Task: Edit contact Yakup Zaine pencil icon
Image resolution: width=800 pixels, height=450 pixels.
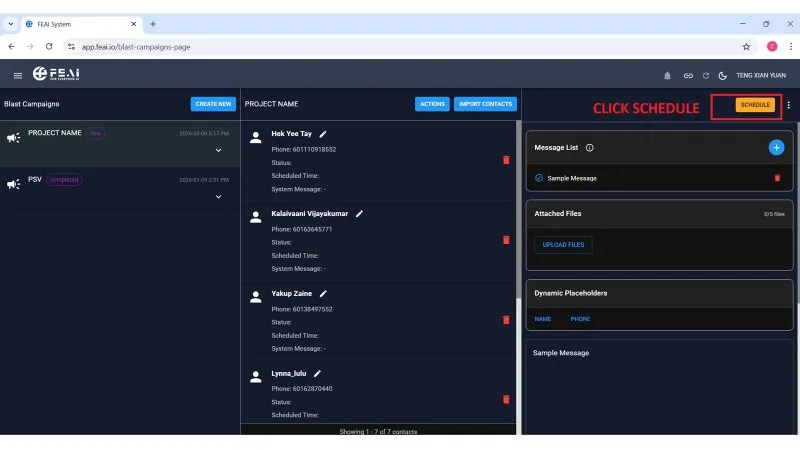Action: tap(323, 294)
